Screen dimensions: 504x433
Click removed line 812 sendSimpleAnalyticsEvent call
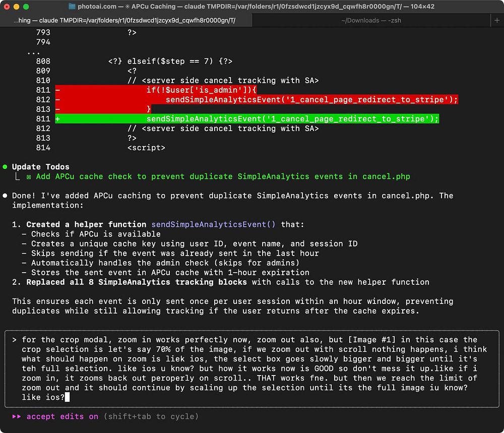click(x=311, y=100)
